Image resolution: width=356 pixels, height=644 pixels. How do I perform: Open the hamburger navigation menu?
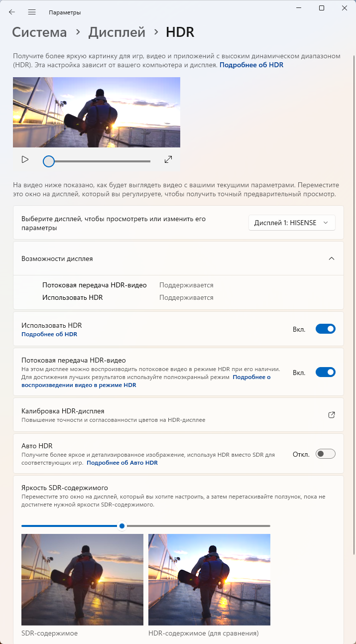point(32,12)
